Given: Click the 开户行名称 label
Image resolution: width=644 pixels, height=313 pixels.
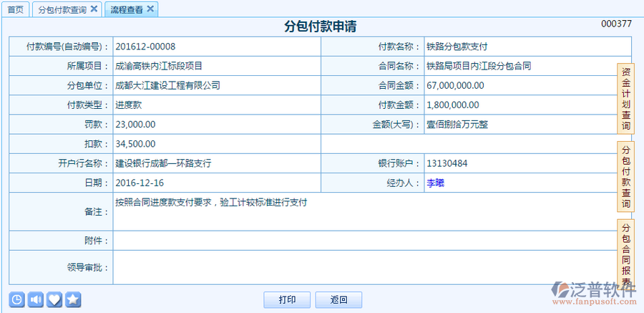Looking at the screenshot, I should click(84, 164).
